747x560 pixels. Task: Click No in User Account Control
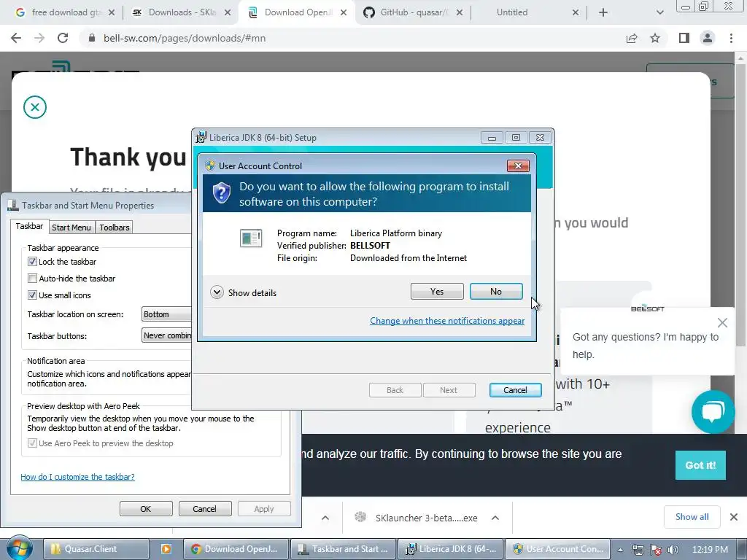pos(496,292)
